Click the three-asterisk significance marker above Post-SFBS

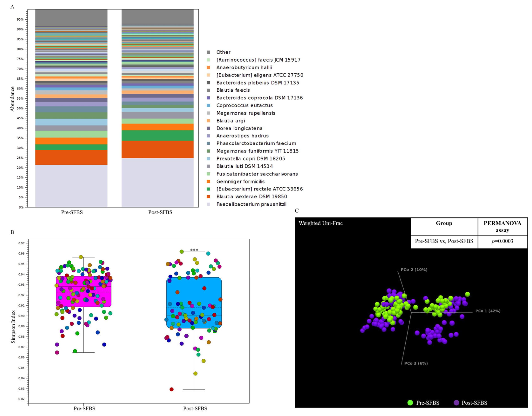(194, 250)
